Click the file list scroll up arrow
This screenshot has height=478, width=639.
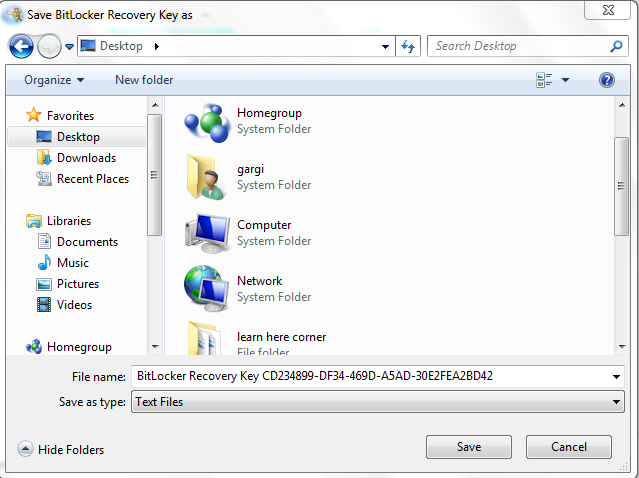[622, 105]
